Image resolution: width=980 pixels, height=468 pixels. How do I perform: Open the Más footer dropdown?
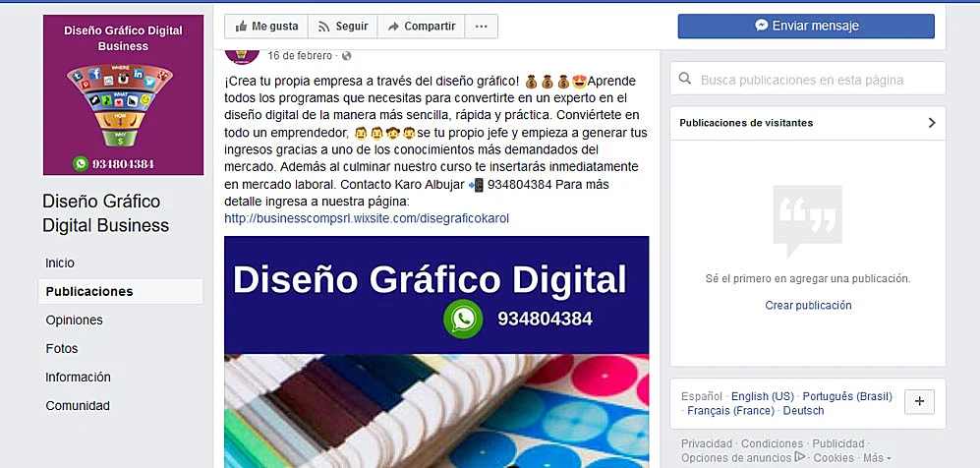877,458
